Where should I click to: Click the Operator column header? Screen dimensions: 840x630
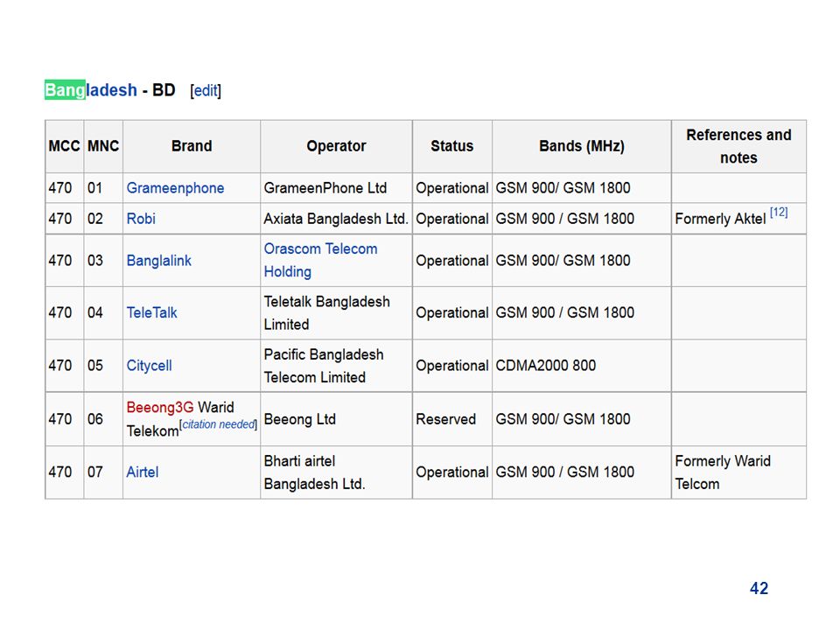336,146
